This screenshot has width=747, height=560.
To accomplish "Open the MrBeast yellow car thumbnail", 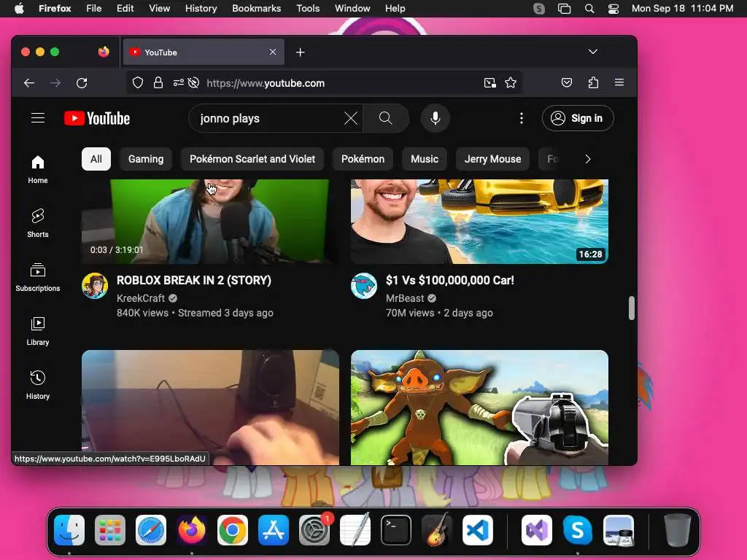I will pos(479,222).
